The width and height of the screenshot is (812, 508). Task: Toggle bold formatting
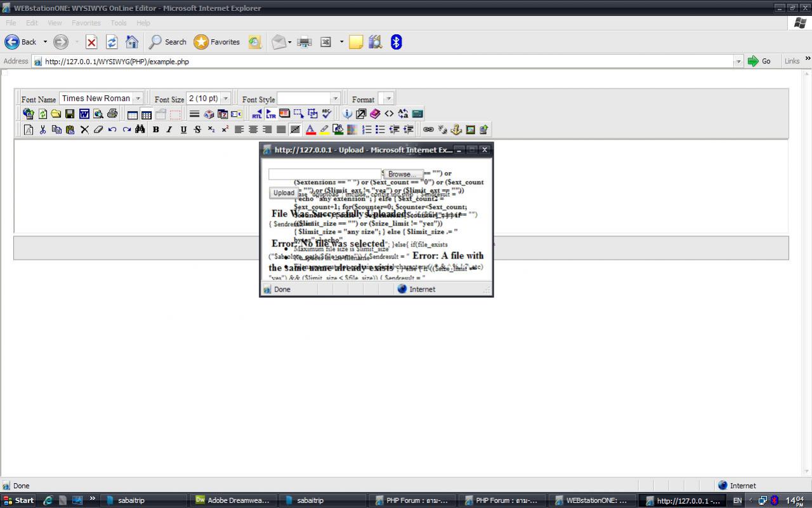(155, 130)
